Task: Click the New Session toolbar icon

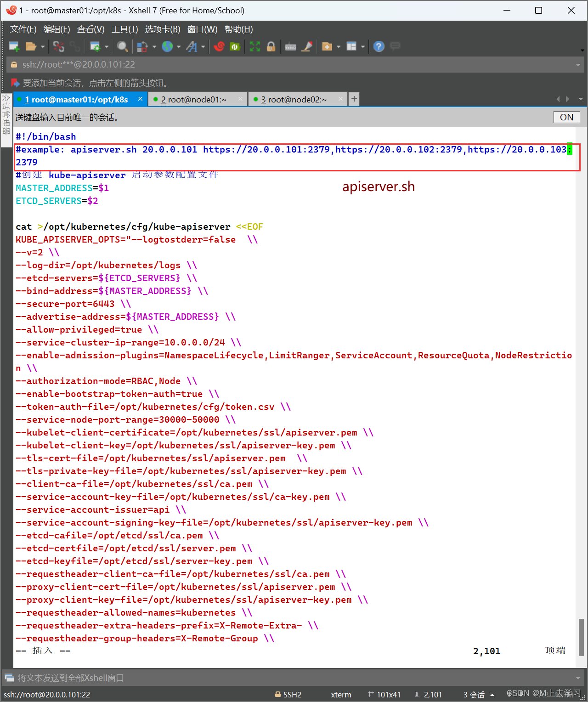Action: [x=14, y=46]
